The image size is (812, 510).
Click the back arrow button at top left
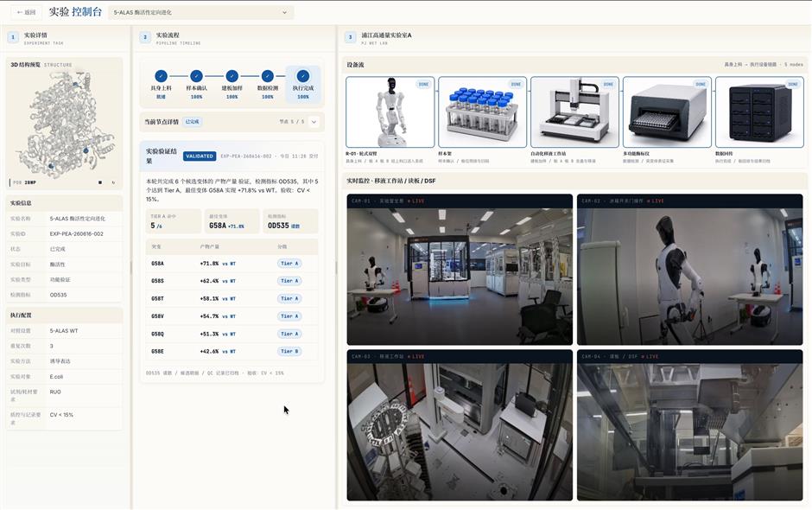26,12
